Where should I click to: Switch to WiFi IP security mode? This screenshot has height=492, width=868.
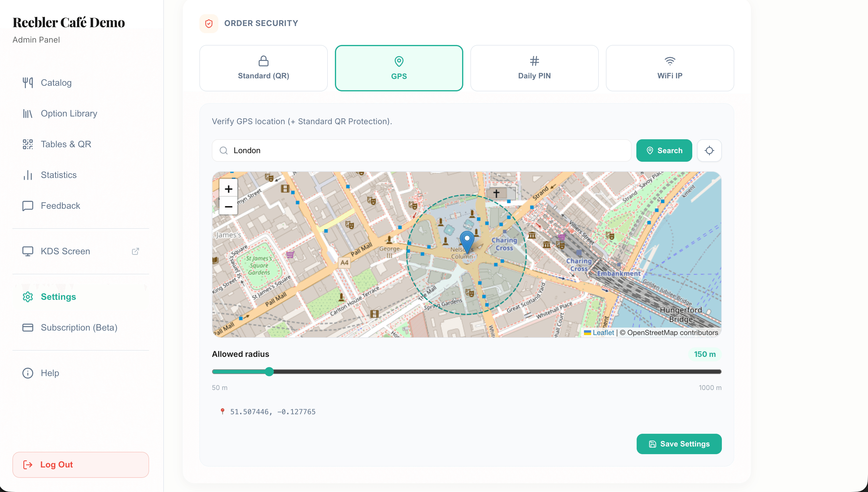(669, 68)
